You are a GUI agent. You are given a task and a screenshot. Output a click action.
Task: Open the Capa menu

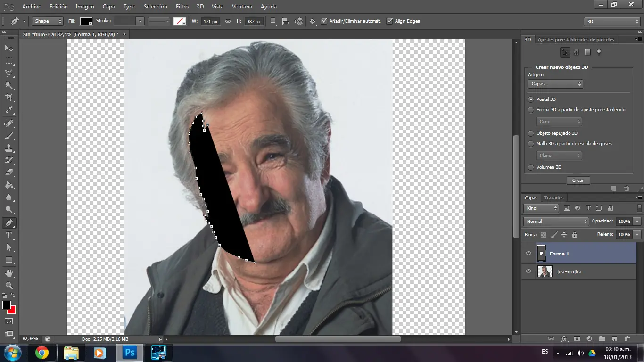[109, 7]
